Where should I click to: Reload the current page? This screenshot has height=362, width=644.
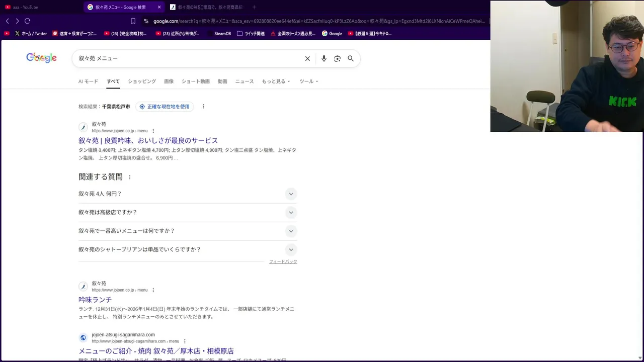[x=28, y=21]
